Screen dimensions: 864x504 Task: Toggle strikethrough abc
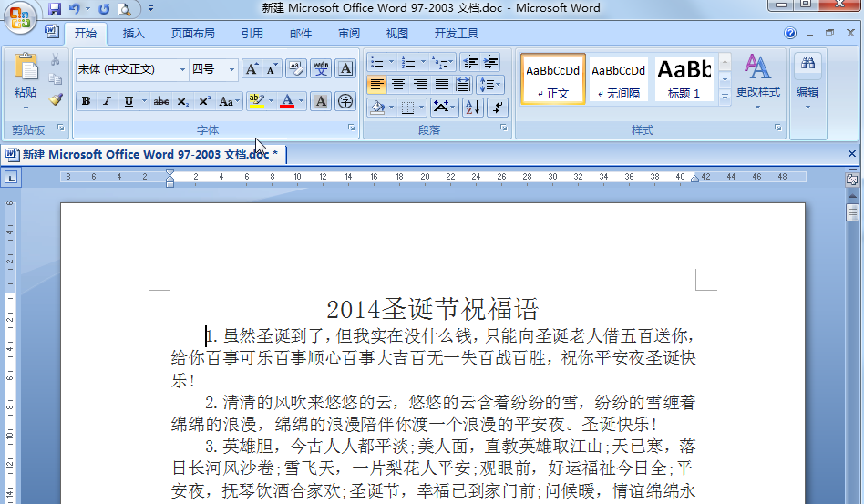pyautogui.click(x=161, y=101)
